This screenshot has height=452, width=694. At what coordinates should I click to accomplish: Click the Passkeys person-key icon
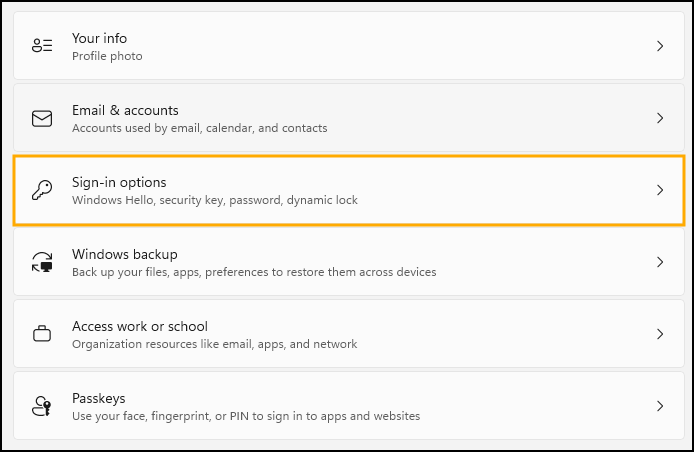point(42,406)
